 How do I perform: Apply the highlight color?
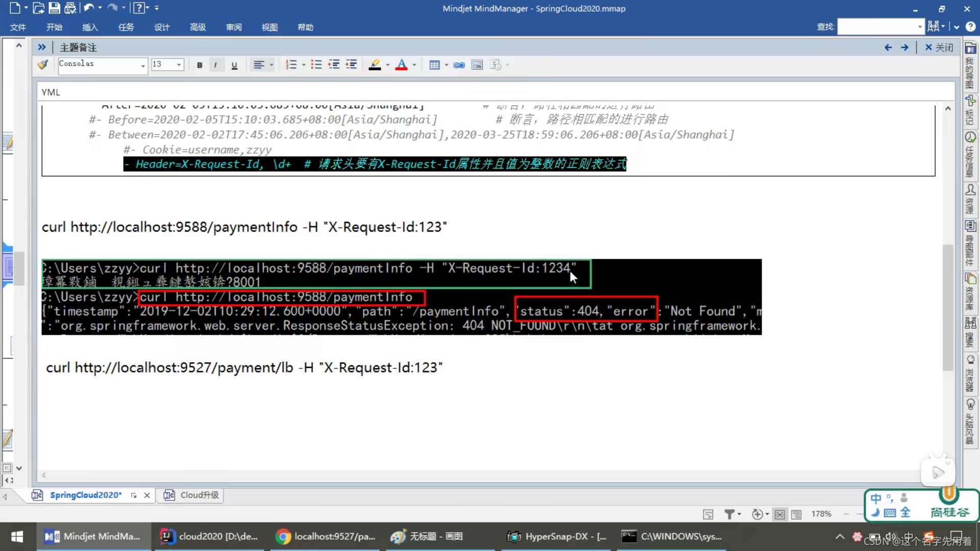pyautogui.click(x=375, y=65)
